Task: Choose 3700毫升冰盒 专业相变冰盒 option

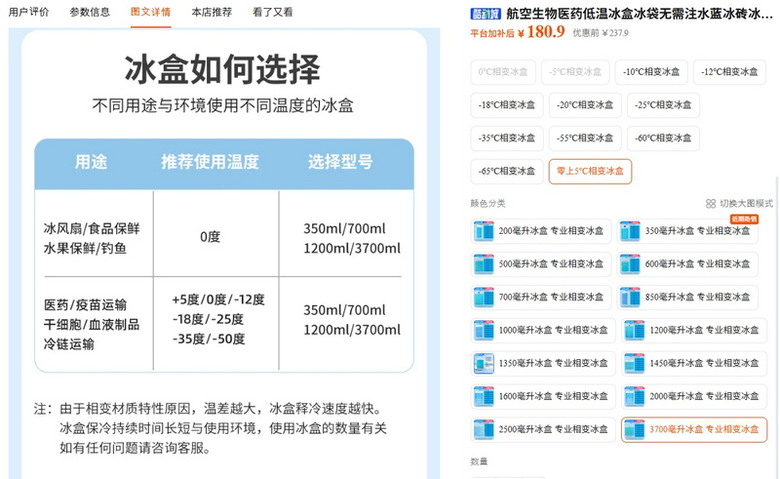Action: click(x=694, y=430)
